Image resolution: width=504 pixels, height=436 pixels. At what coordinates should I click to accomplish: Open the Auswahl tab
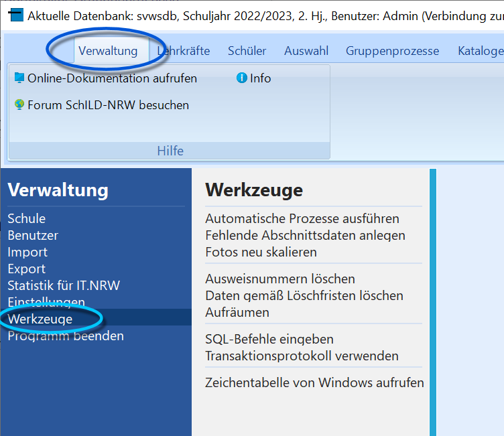306,51
